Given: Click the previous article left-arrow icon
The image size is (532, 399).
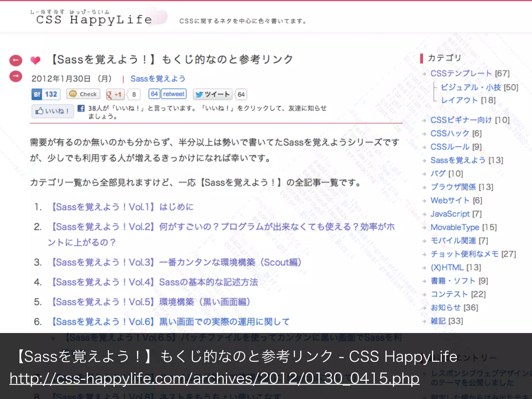Looking at the screenshot, I should click(x=16, y=61).
